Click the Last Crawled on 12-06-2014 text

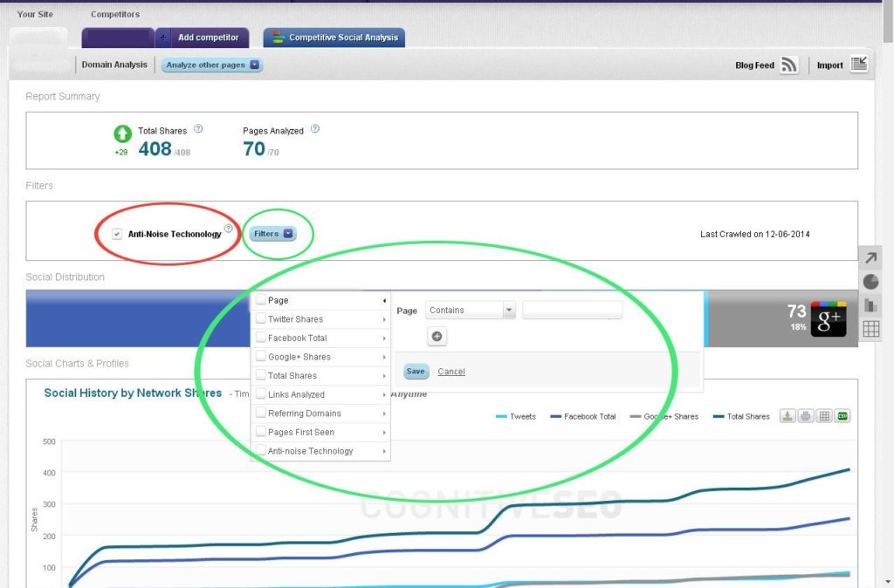point(755,234)
